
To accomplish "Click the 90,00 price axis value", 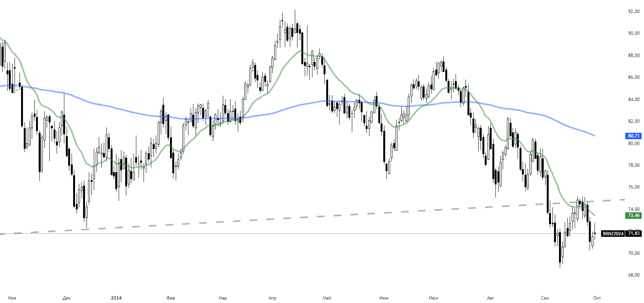I will tap(634, 33).
